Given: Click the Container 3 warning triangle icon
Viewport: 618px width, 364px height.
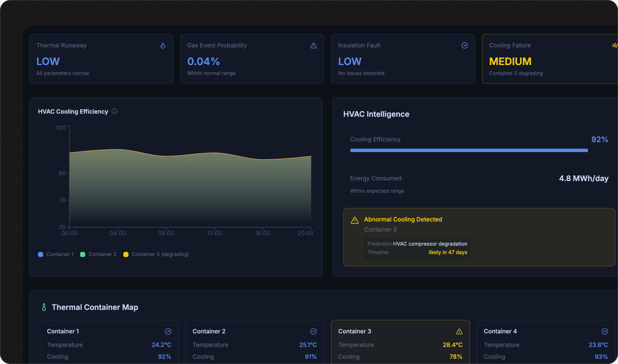Looking at the screenshot, I should 459,331.
